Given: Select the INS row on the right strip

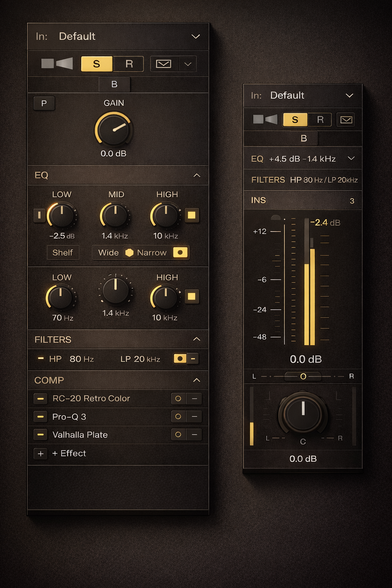Looking at the screenshot, I should coord(302,200).
